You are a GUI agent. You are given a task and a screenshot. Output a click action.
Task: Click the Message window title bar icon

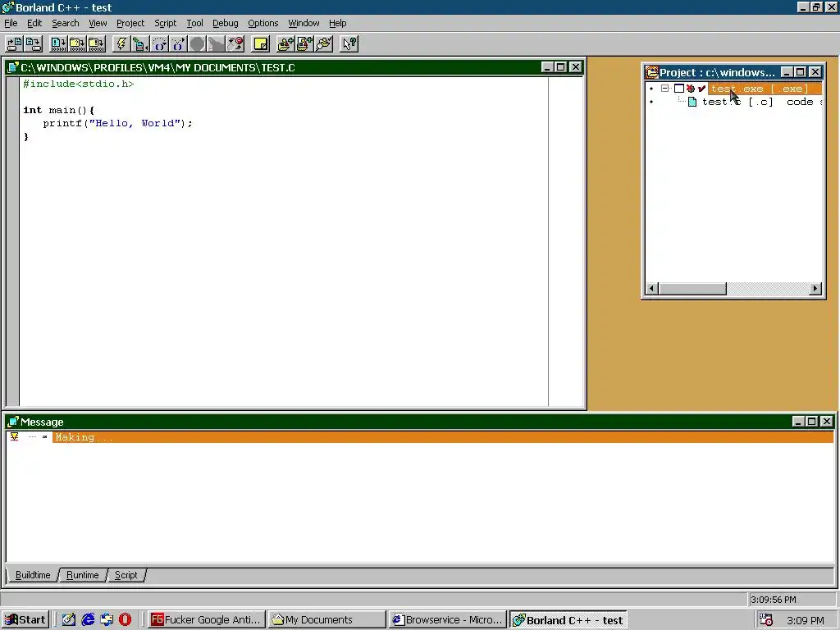pos(13,422)
